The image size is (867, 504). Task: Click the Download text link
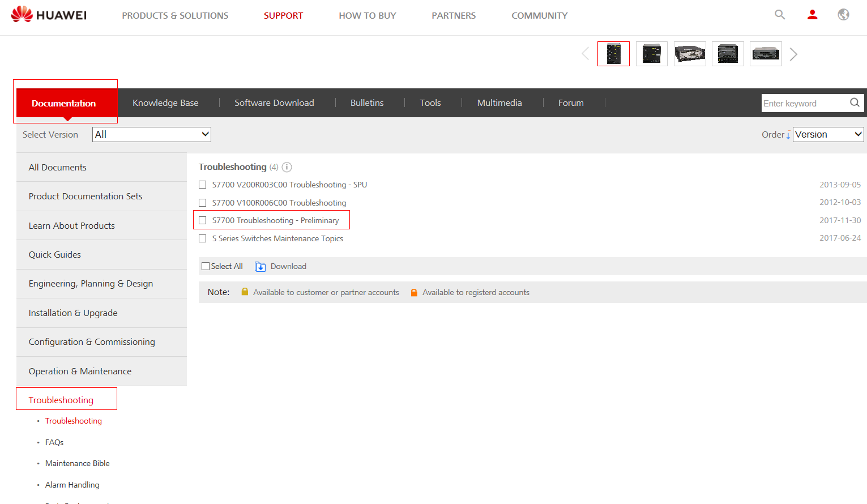click(x=288, y=266)
